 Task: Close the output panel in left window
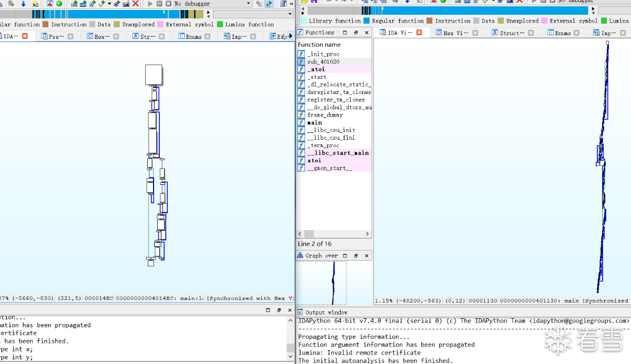290,310
